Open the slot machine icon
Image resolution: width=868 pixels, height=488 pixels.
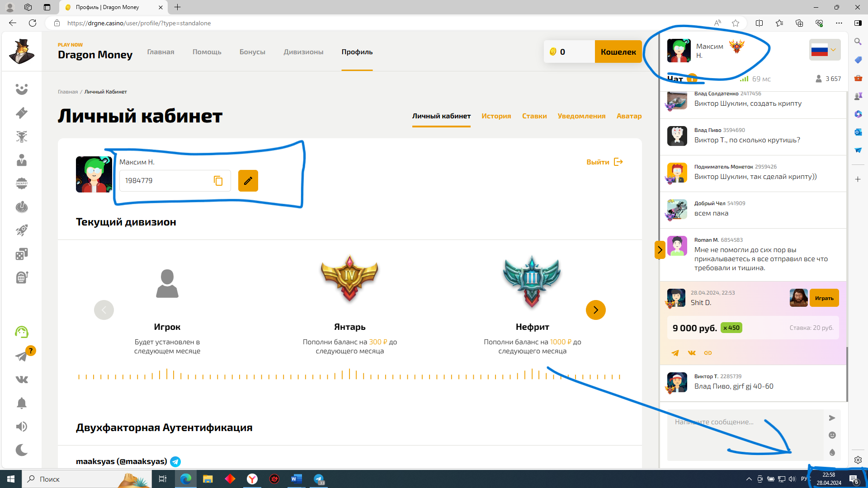click(22, 277)
